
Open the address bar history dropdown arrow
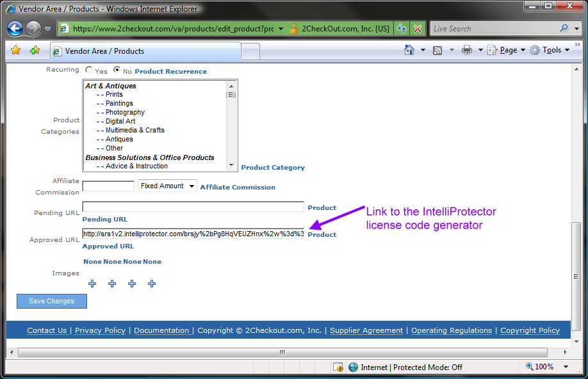pyautogui.click(x=281, y=29)
